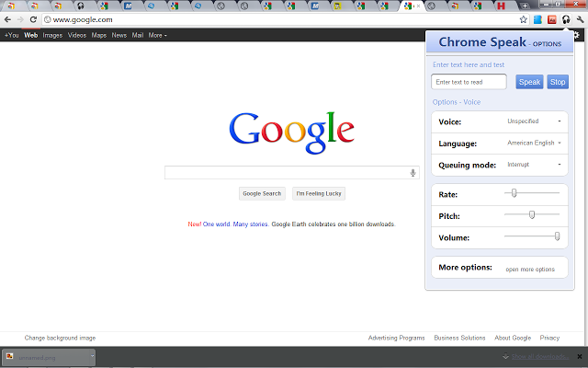588x368 pixels.
Task: Open Maps from the Google navigation bar
Action: pos(99,35)
